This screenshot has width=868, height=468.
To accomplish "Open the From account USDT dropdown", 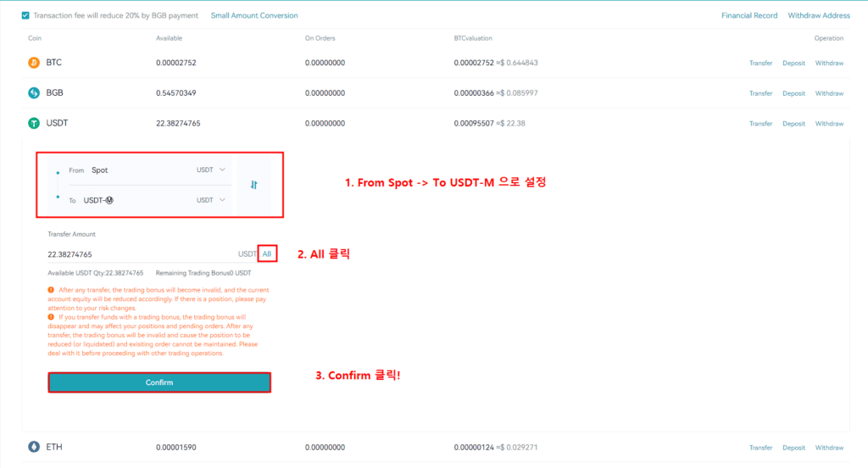I will coord(211,170).
